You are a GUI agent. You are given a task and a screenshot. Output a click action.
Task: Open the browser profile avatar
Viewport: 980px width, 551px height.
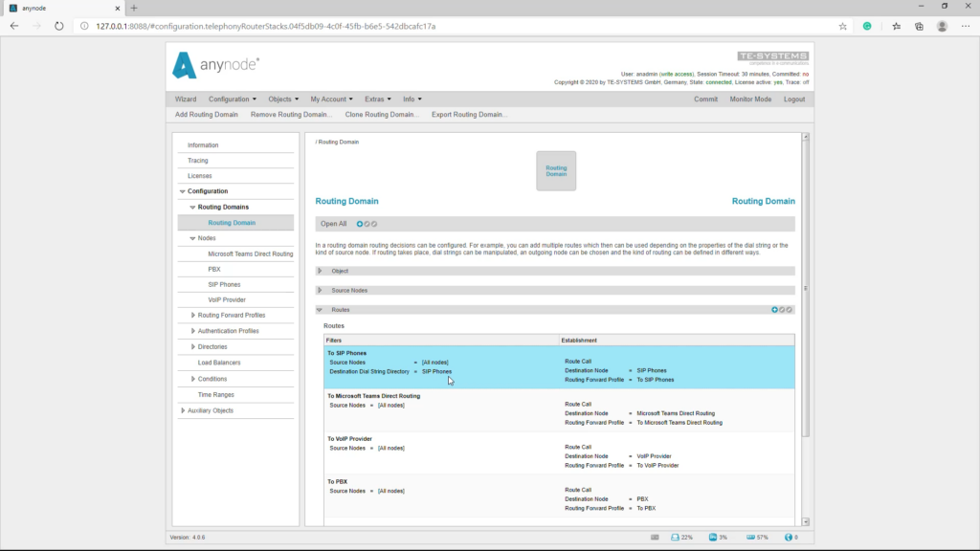pyautogui.click(x=942, y=26)
